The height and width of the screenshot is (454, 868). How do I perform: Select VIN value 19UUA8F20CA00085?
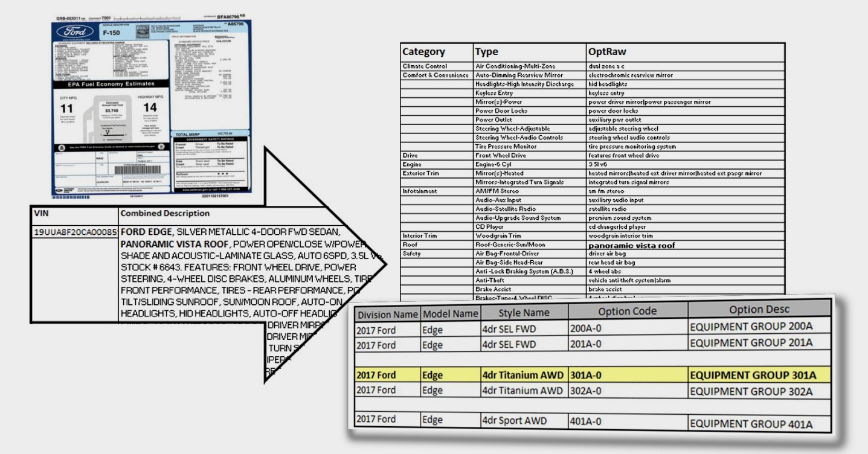click(x=74, y=232)
